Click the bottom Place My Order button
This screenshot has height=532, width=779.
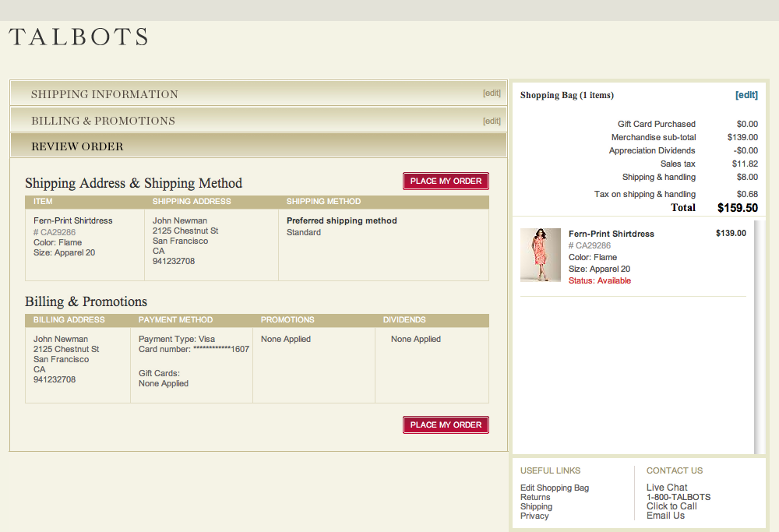point(446,425)
